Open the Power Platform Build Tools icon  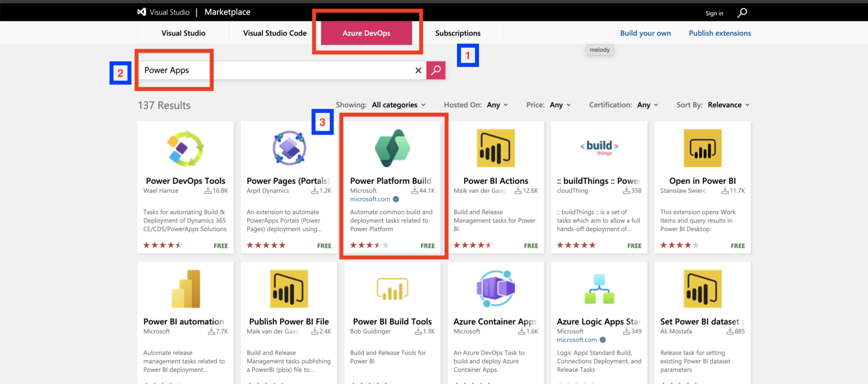tap(392, 148)
